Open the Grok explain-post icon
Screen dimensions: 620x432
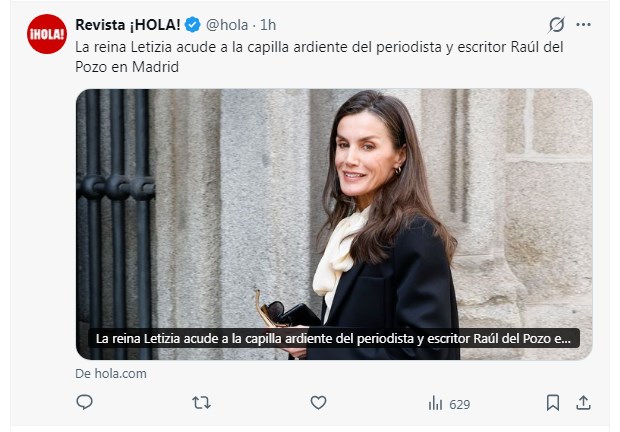pos(556,25)
